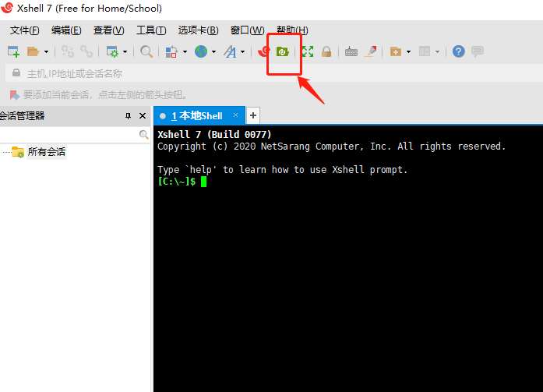Image resolution: width=543 pixels, height=392 pixels.
Task: Open the keyboard key mapping icon
Action: [351, 51]
